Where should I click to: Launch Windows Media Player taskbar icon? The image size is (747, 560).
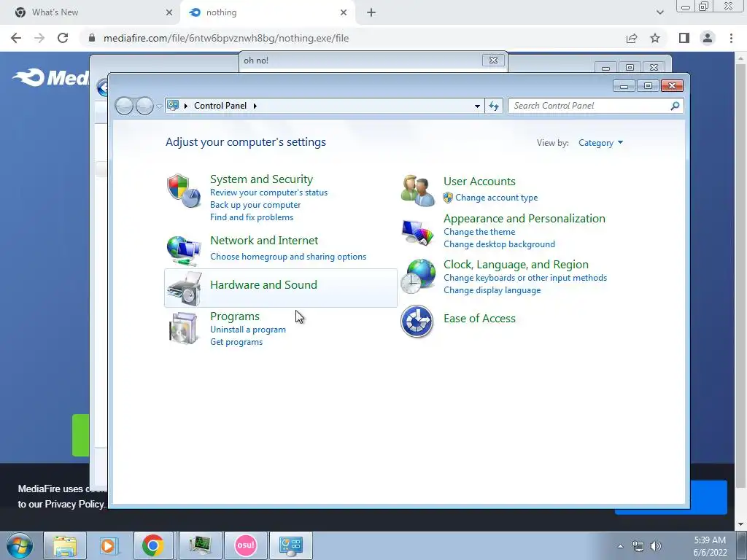pyautogui.click(x=109, y=545)
